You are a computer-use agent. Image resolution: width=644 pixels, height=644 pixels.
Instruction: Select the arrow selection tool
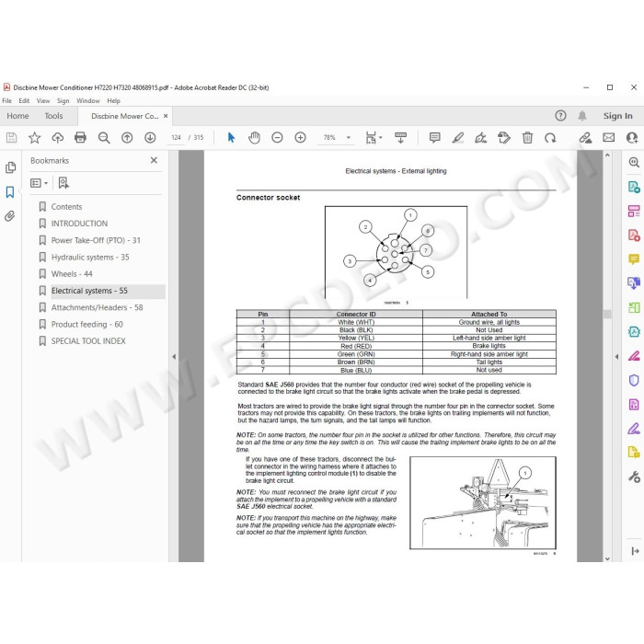coord(231,138)
